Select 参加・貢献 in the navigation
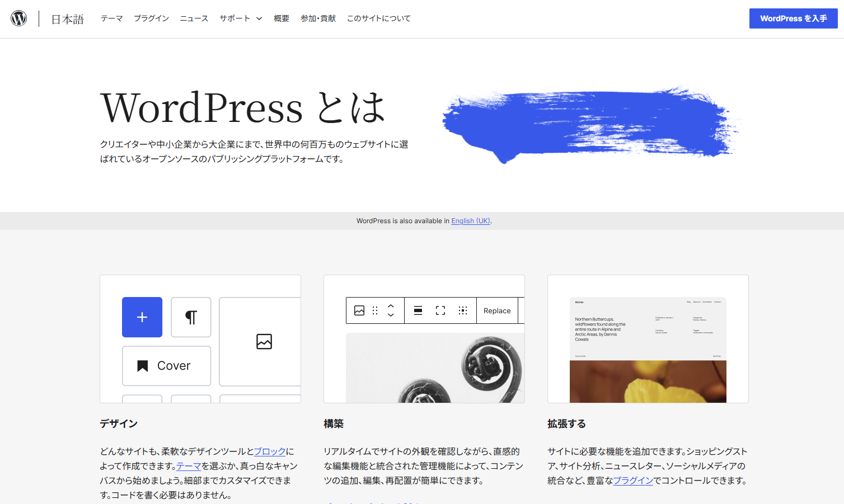The width and height of the screenshot is (844, 504). click(318, 18)
